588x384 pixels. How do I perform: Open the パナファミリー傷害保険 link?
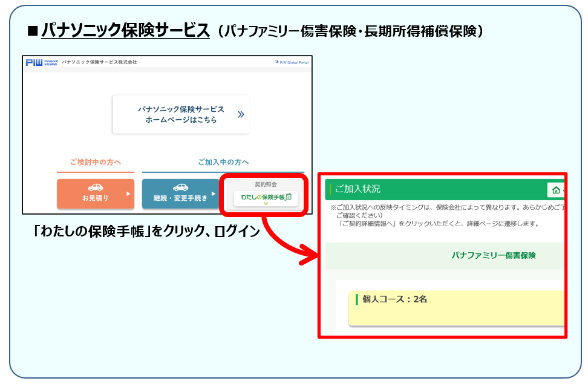(495, 255)
